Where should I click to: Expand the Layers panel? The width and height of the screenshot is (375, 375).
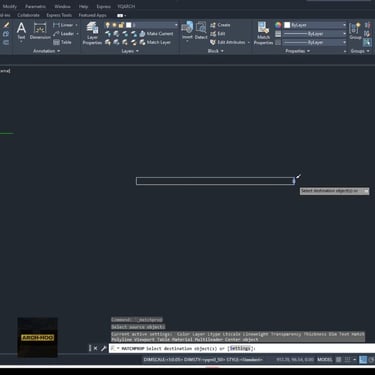[x=130, y=51]
